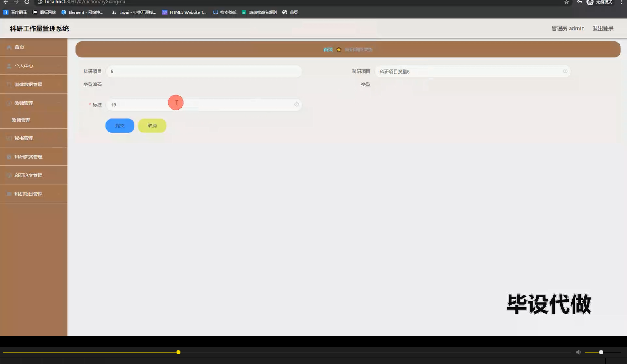Bookmark this page with the star icon

pyautogui.click(x=567, y=2)
